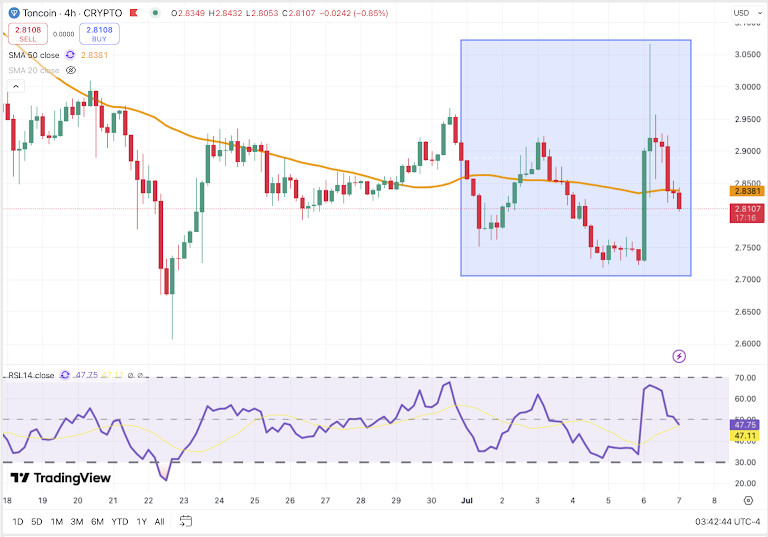Viewport: 768px width, 537px height.
Task: Click the close price value 2.8107
Action: [302, 13]
